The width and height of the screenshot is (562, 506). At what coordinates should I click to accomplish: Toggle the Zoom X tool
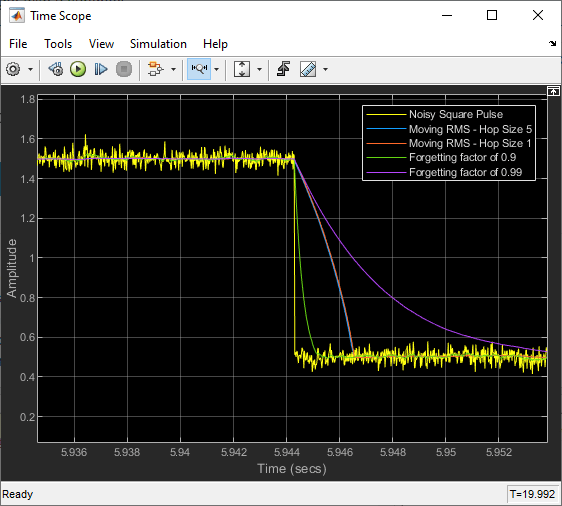[199, 69]
